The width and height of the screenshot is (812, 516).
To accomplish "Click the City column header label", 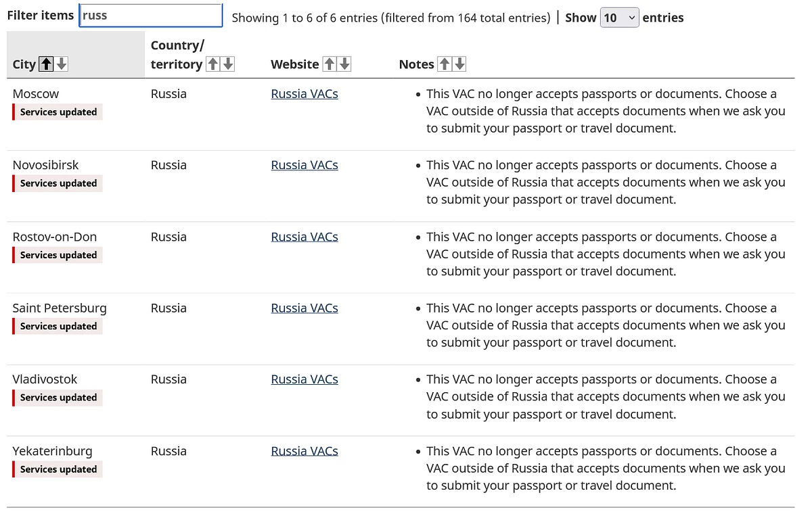I will 24,64.
